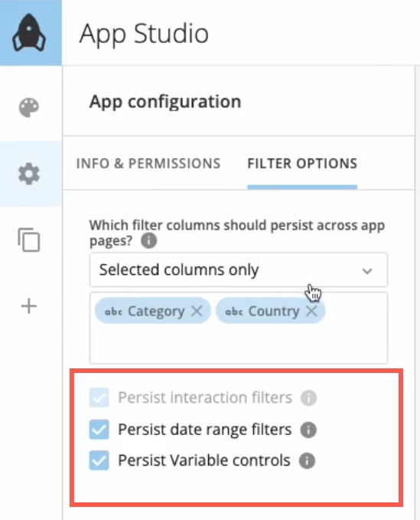Screen dimensions: 420x520
Task: View info for Persist date range filters
Action: (x=308, y=430)
